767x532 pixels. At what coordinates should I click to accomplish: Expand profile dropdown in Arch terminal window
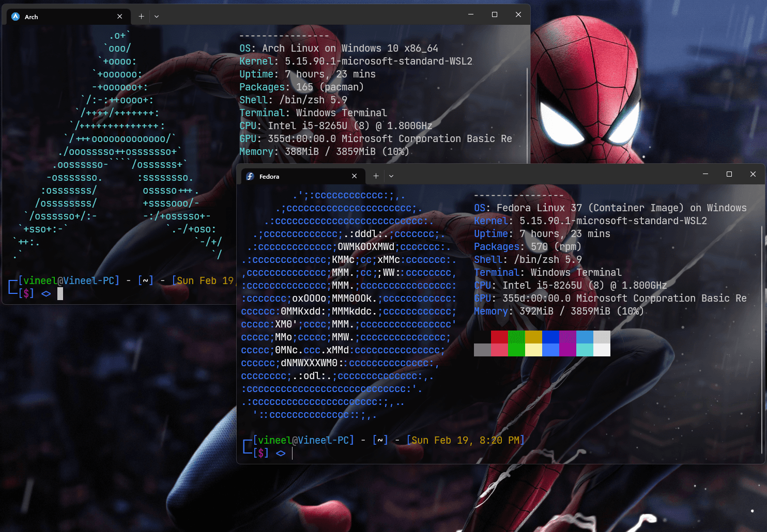coord(157,17)
